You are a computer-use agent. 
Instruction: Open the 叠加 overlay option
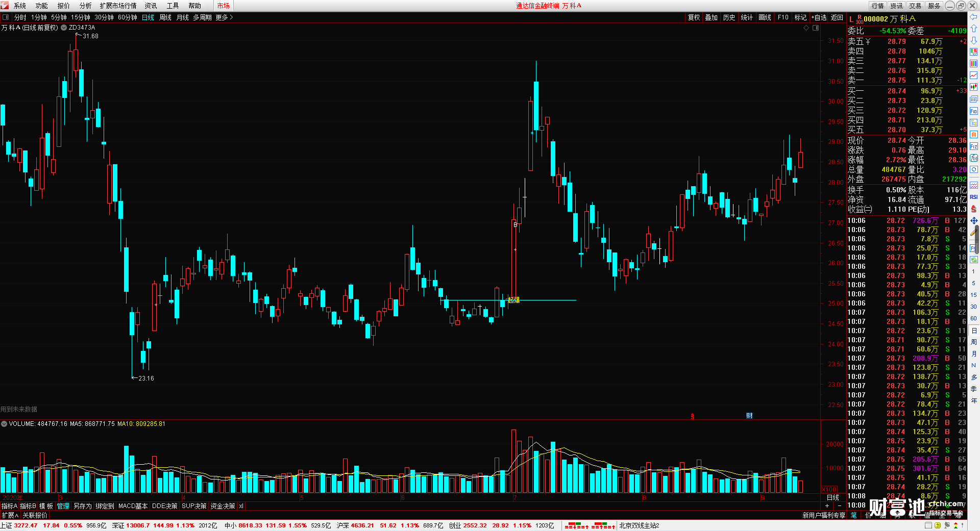coord(712,17)
